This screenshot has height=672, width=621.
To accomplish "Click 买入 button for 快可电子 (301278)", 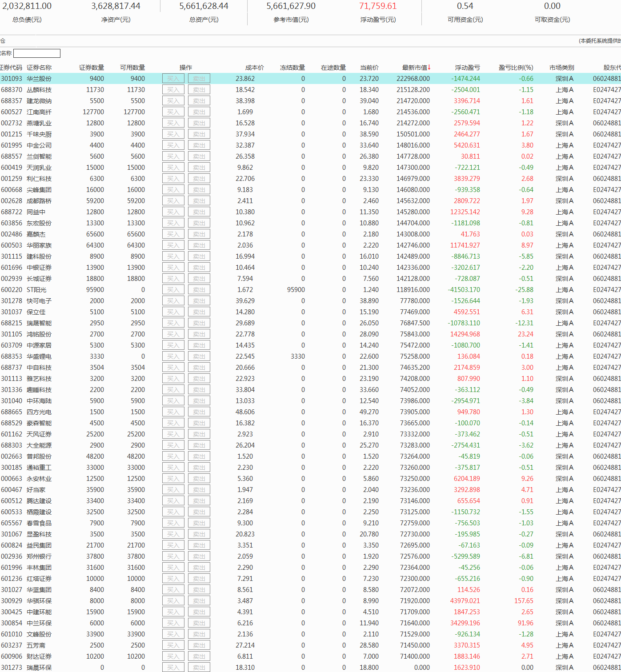I will click(x=173, y=301).
